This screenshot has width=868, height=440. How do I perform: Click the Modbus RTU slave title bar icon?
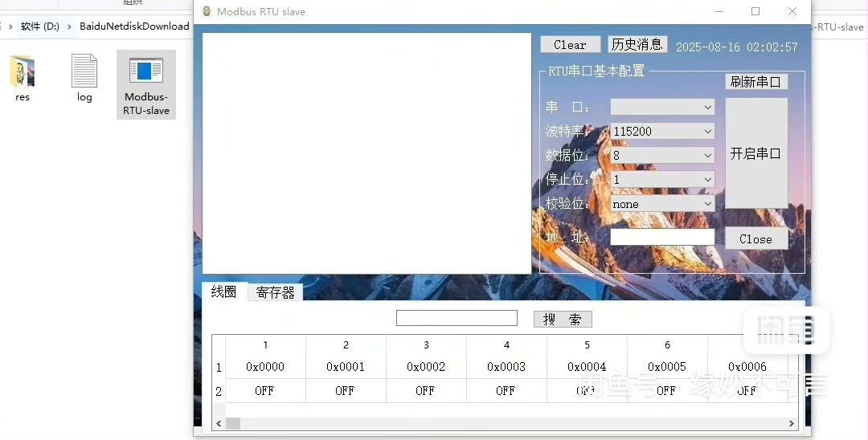point(207,11)
